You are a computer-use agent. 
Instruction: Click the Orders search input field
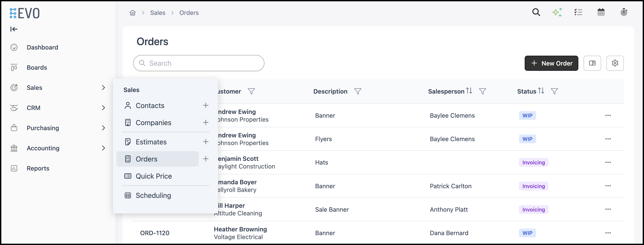pyautogui.click(x=199, y=63)
